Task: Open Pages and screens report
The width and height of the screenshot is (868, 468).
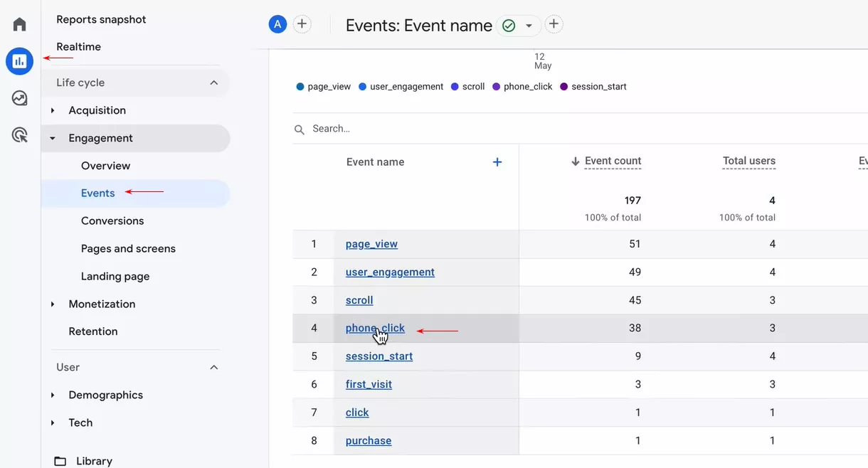Action: point(128,248)
